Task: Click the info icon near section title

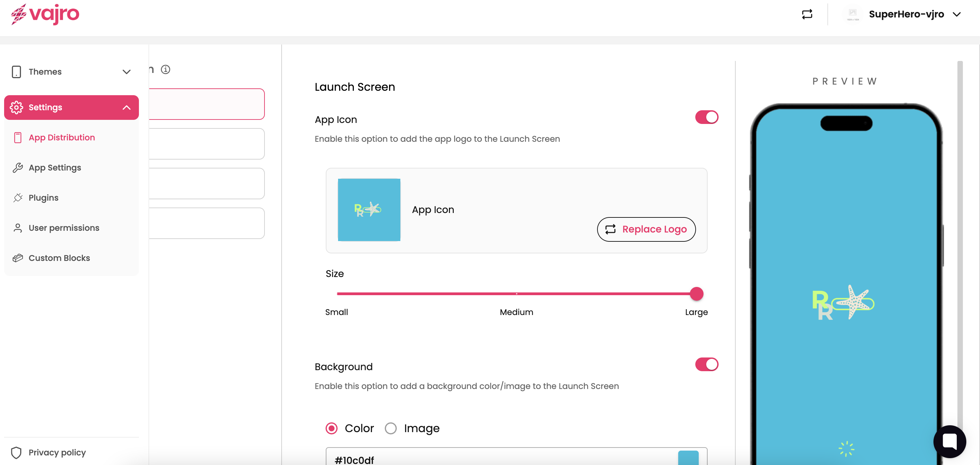Action: [x=165, y=69]
